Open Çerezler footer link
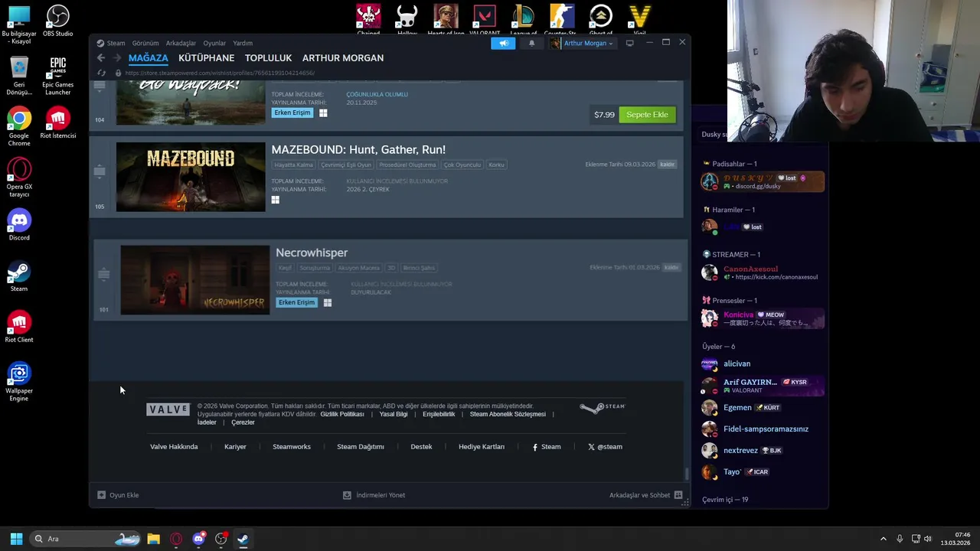The width and height of the screenshot is (980, 551). pyautogui.click(x=243, y=422)
